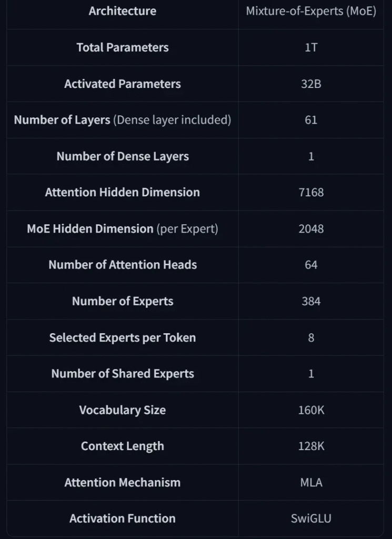Select the 7168 hidden dimension value
Viewport: 392px width, 539px height.
(311, 193)
